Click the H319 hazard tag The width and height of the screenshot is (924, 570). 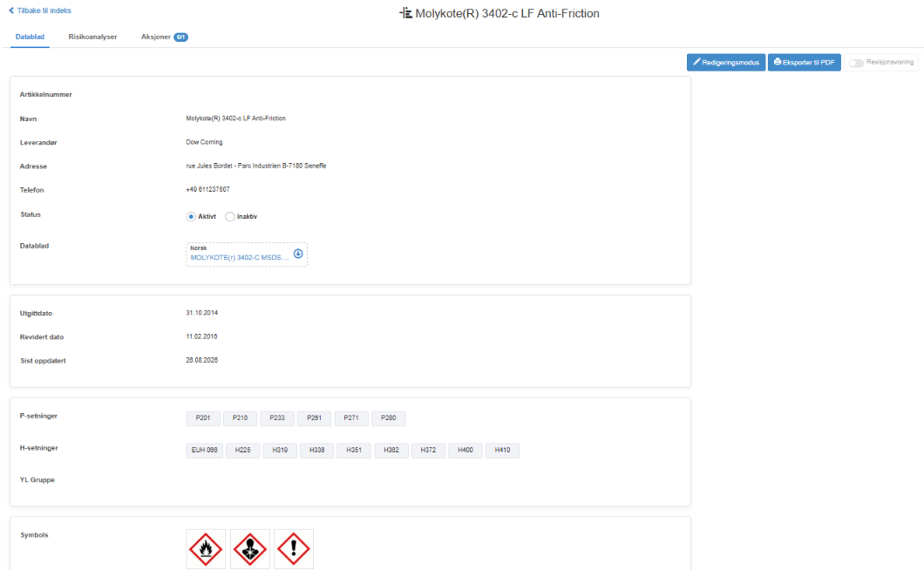click(x=280, y=451)
